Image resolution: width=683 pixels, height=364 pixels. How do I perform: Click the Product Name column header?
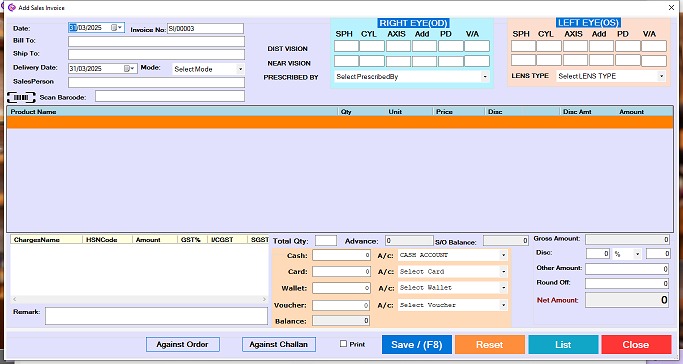tap(33, 112)
